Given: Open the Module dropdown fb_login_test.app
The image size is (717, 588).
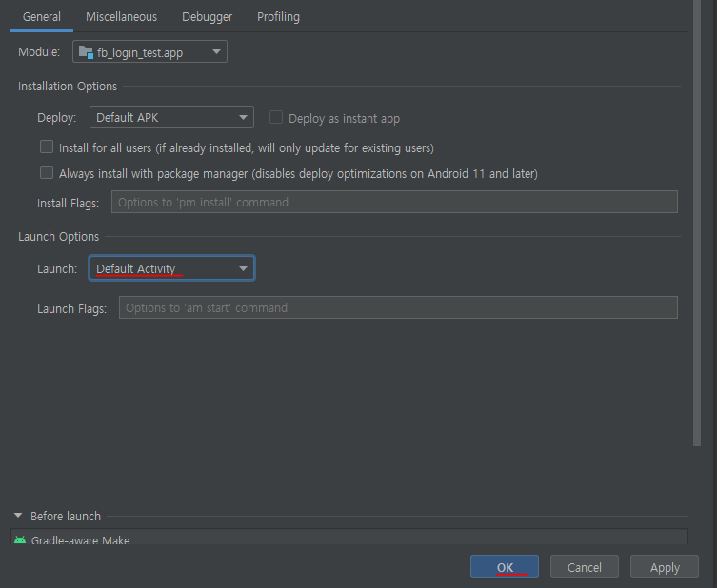Looking at the screenshot, I should [150, 52].
